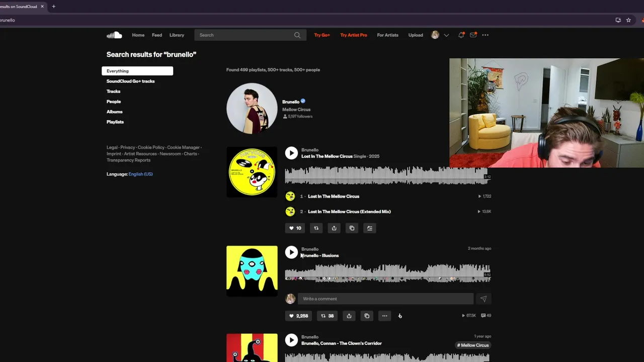Screen dimensions: 644x362
Task: Copy link of the Illusions track
Action: tap(367, 316)
